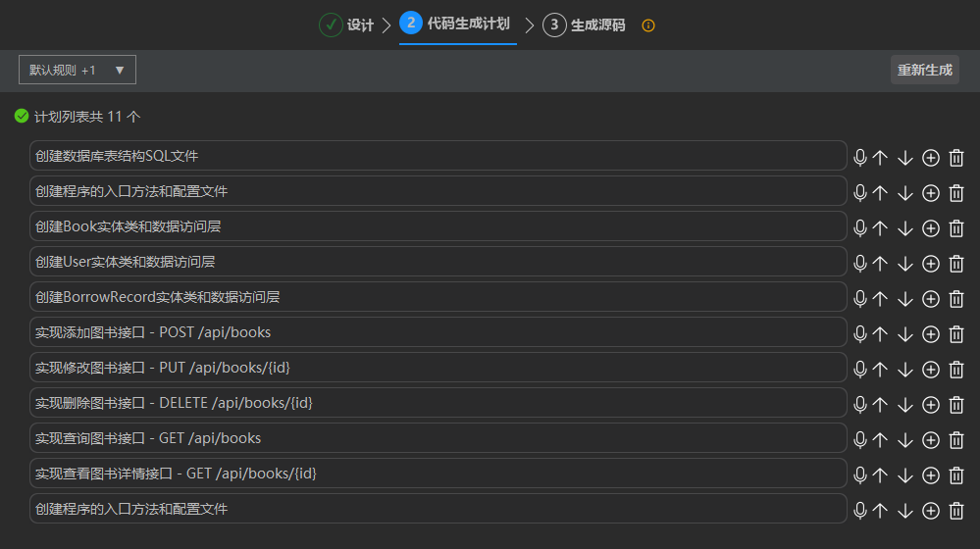This screenshot has height=549, width=980.
Task: Open the 默认规则 +1 dropdown
Action: (77, 70)
